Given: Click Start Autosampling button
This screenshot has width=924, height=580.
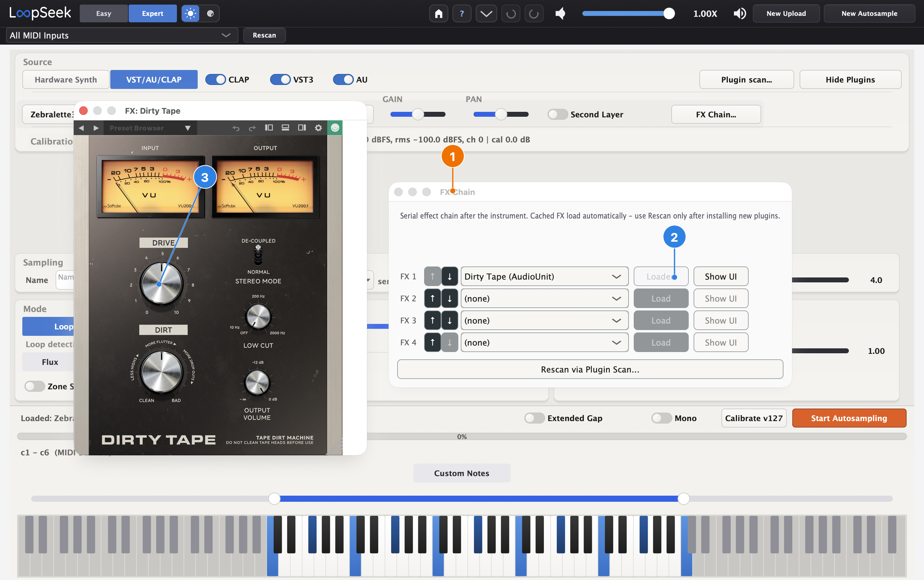Looking at the screenshot, I should coord(849,418).
